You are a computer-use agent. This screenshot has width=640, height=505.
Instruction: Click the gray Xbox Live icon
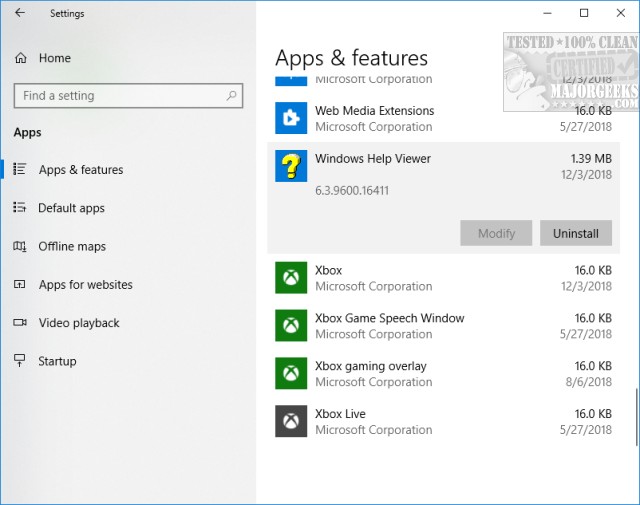point(290,422)
